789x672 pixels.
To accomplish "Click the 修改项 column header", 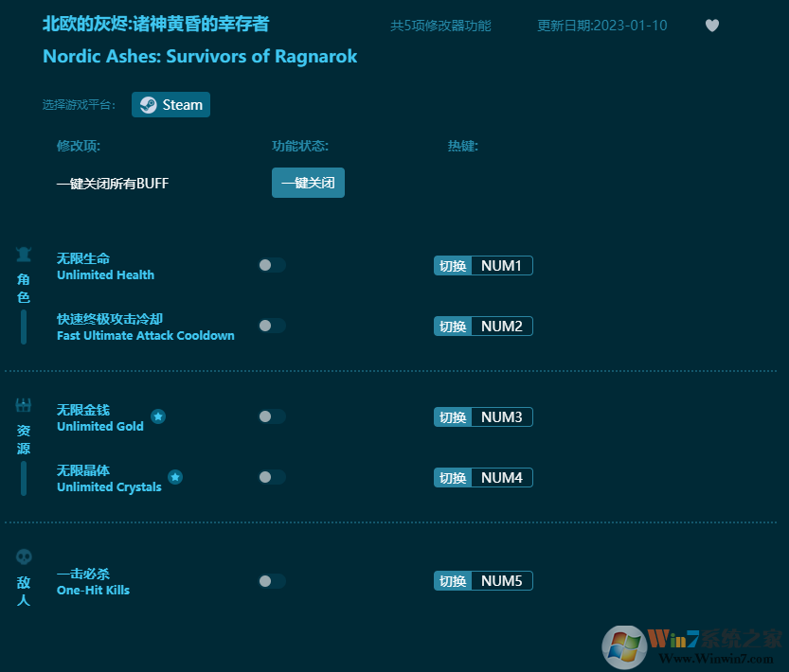I will pyautogui.click(x=79, y=146).
